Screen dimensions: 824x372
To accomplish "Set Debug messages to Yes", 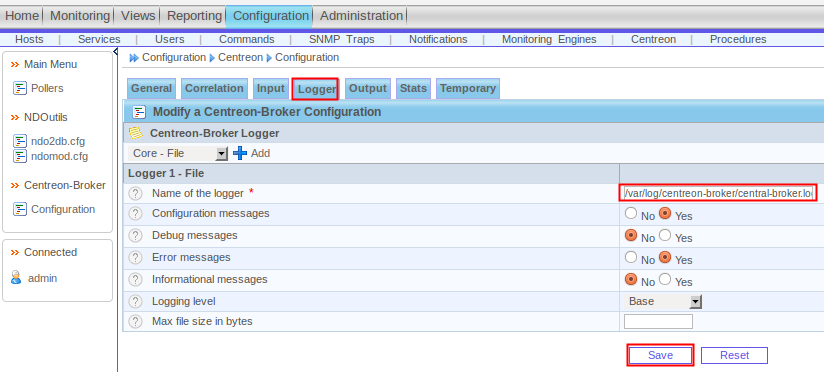I will [665, 235].
